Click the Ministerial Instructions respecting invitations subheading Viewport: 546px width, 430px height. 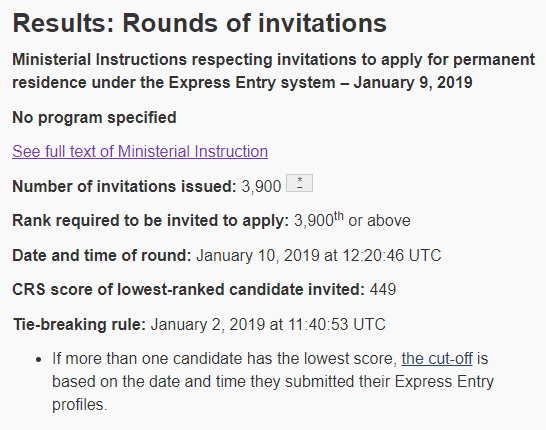pos(273,71)
